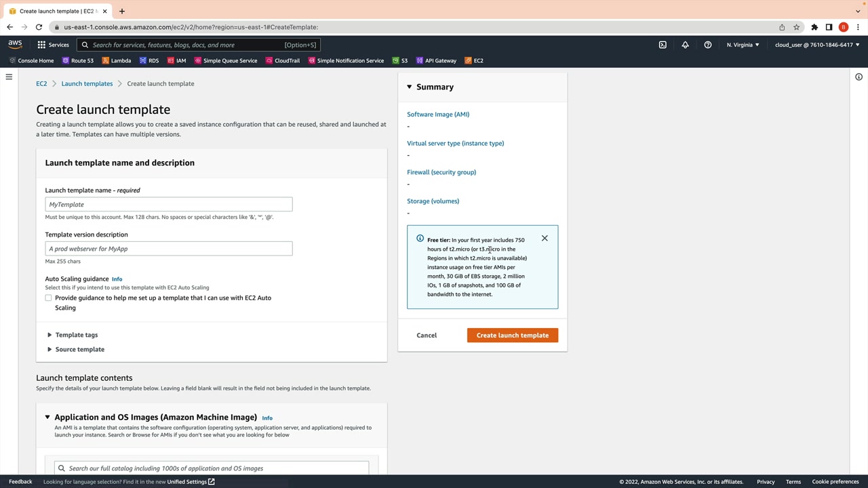Open Simple Queue Service favorite
This screenshot has height=488, width=868.
(x=226, y=60)
